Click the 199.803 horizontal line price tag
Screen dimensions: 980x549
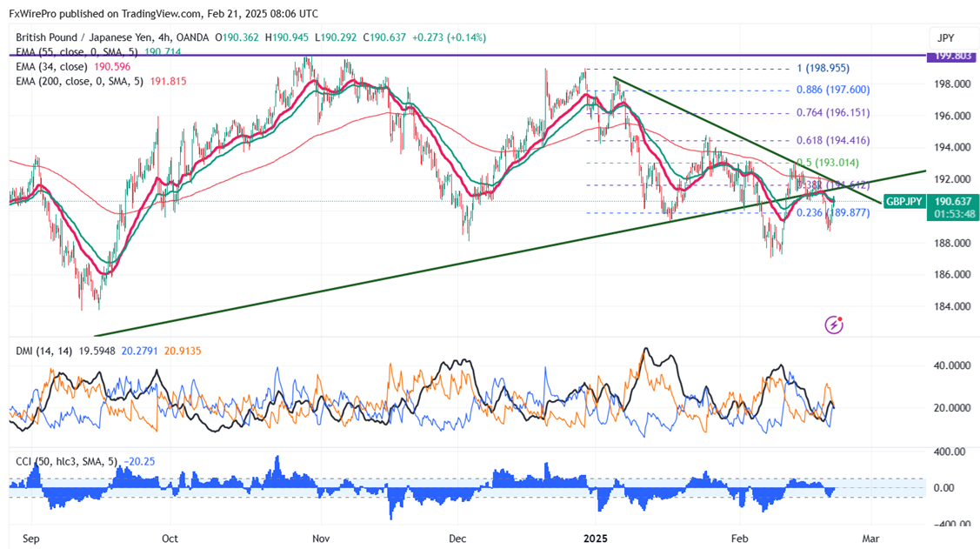(953, 56)
